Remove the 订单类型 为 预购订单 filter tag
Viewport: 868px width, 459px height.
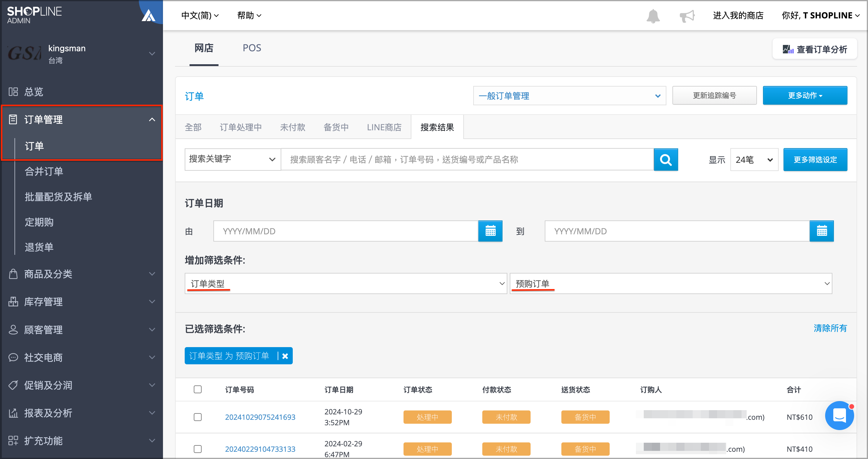click(285, 356)
